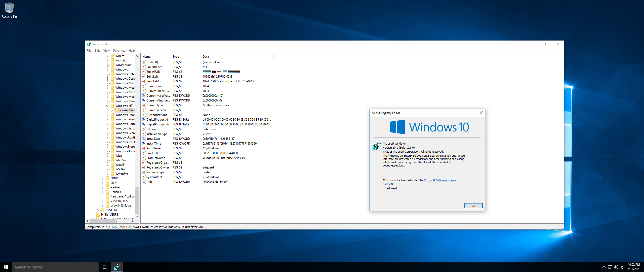Click the (Default) value icon
Screen dimensions: 644x272
pos(144,62)
